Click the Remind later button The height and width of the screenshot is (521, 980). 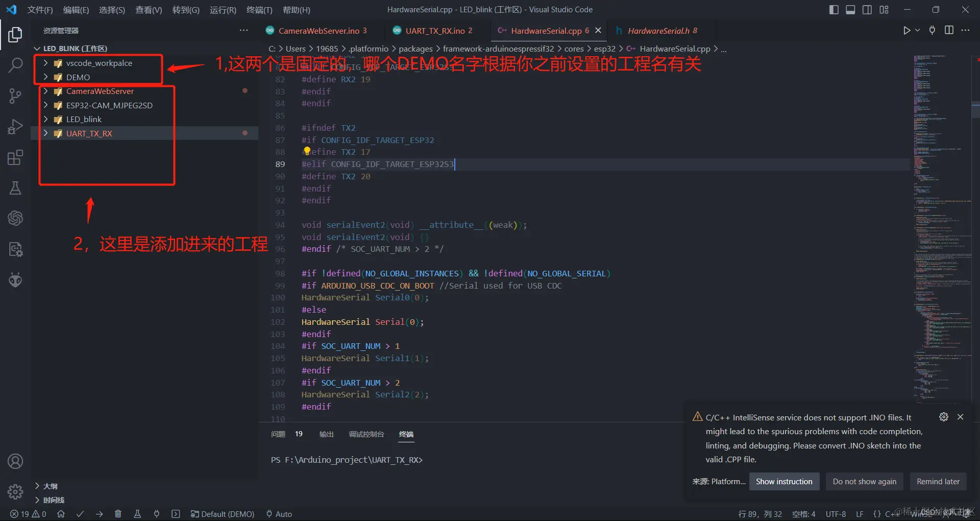[938, 482]
